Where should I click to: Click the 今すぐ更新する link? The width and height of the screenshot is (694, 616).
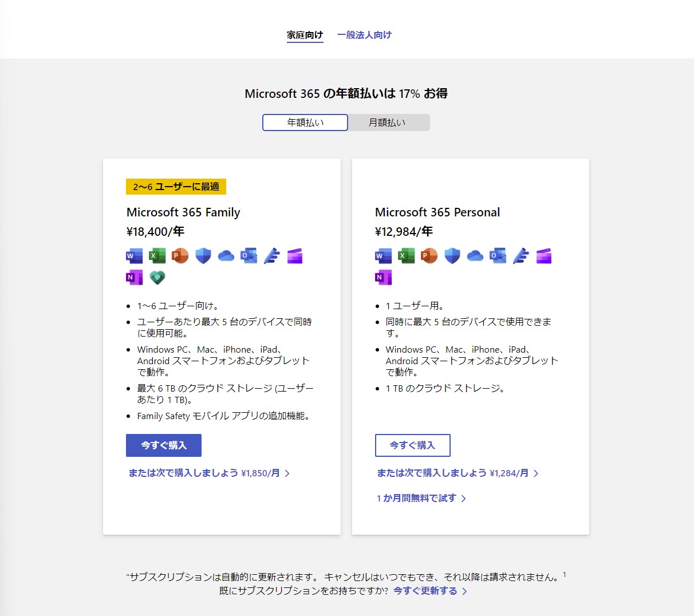(431, 591)
